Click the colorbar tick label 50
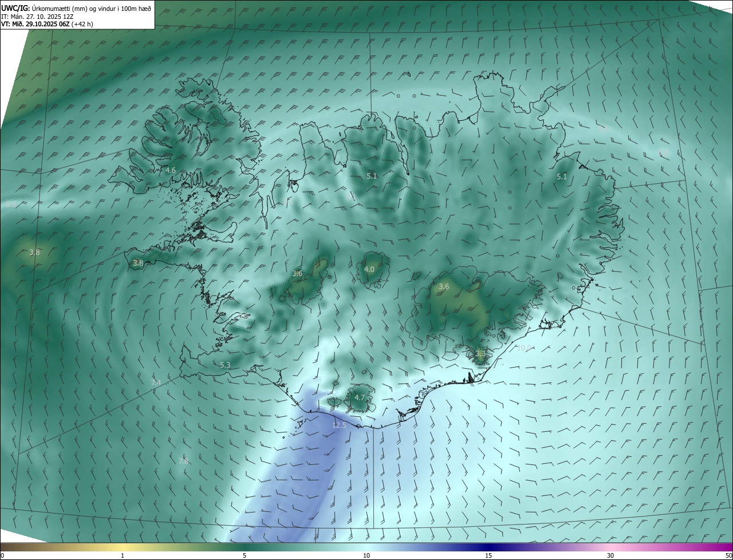 (x=728, y=555)
